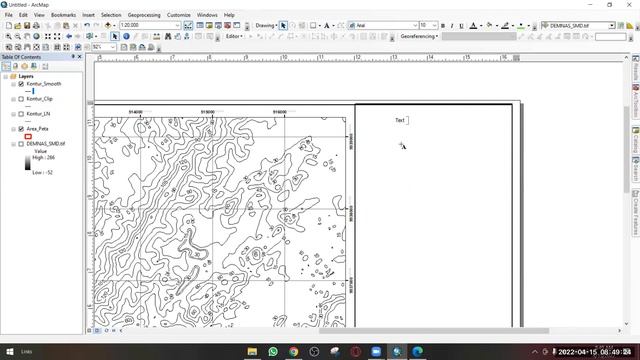Open the Customize menu
Screen dimensions: 640x360
point(178,15)
